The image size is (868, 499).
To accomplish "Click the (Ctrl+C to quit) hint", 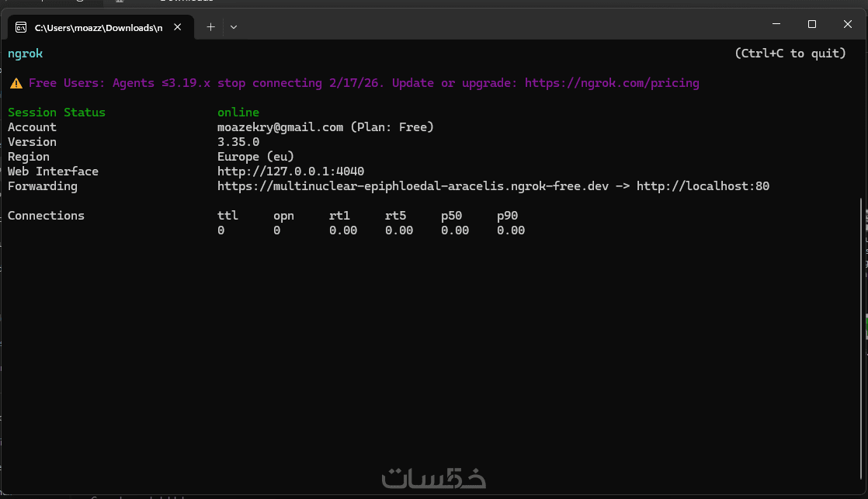I will 790,54.
